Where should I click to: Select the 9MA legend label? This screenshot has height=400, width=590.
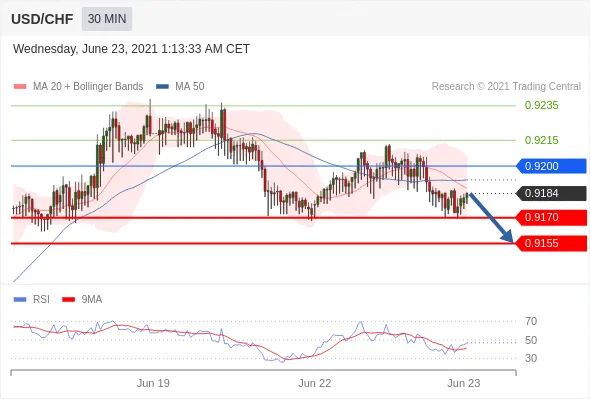(91, 300)
